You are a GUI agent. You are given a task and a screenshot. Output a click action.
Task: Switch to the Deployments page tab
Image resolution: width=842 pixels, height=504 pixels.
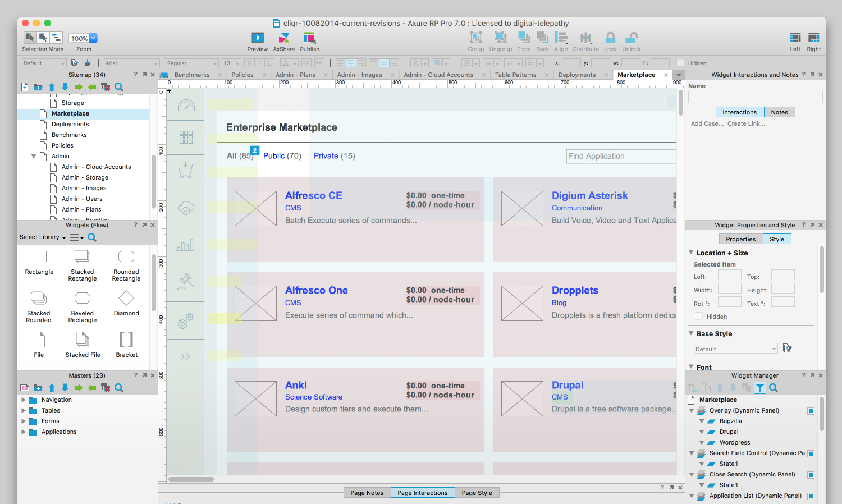577,75
